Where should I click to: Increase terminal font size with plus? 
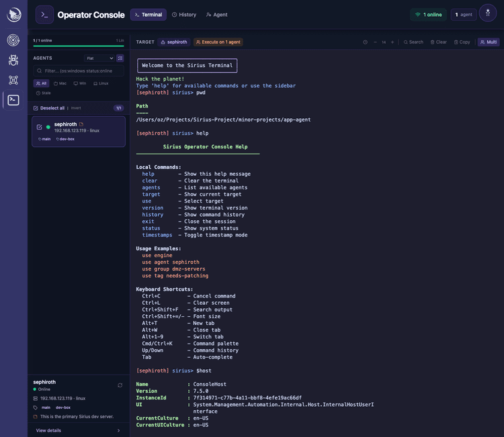[392, 42]
